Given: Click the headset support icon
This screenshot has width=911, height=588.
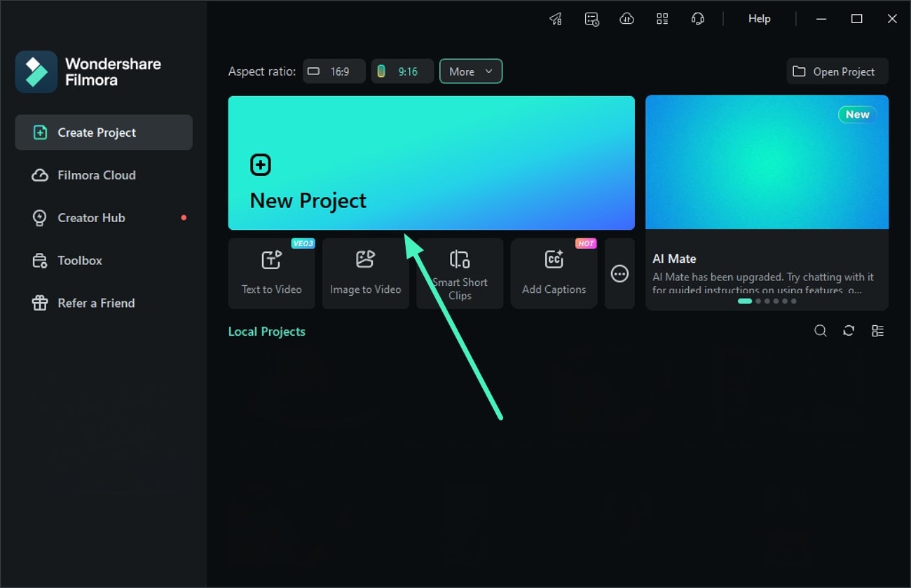Looking at the screenshot, I should pos(697,19).
